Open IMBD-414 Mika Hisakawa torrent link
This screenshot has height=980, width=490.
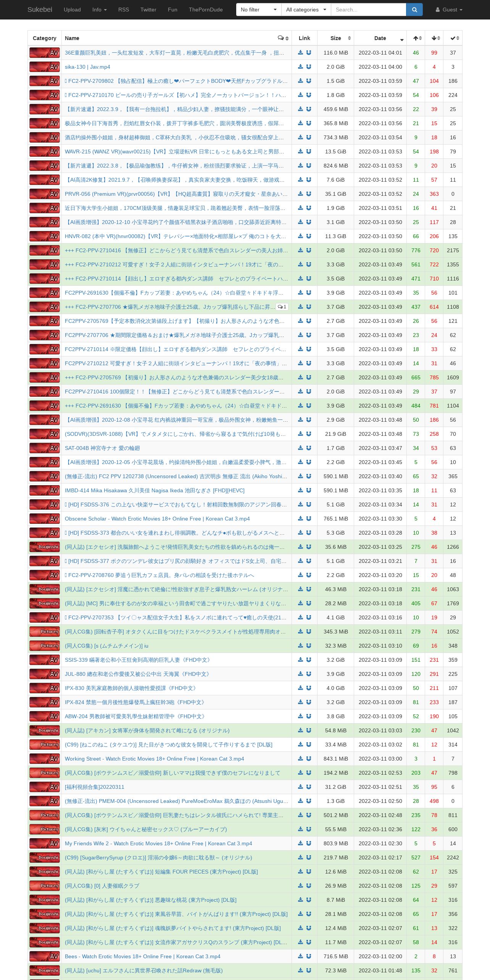[x=155, y=490]
